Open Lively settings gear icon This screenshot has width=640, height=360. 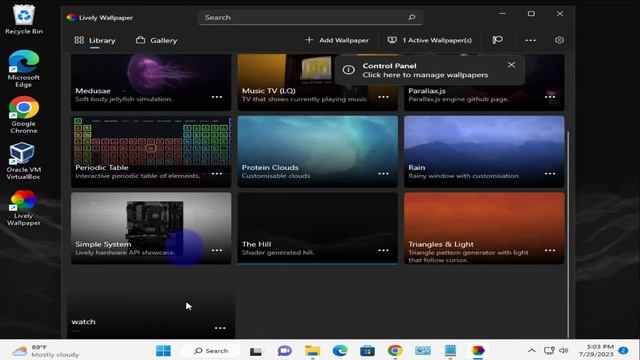point(559,40)
